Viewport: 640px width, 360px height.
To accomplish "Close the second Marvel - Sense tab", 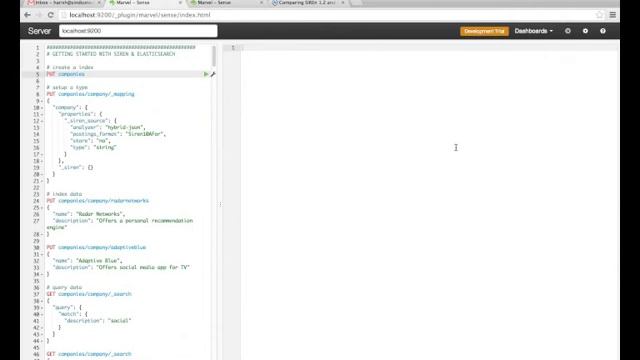I will click(261, 3).
